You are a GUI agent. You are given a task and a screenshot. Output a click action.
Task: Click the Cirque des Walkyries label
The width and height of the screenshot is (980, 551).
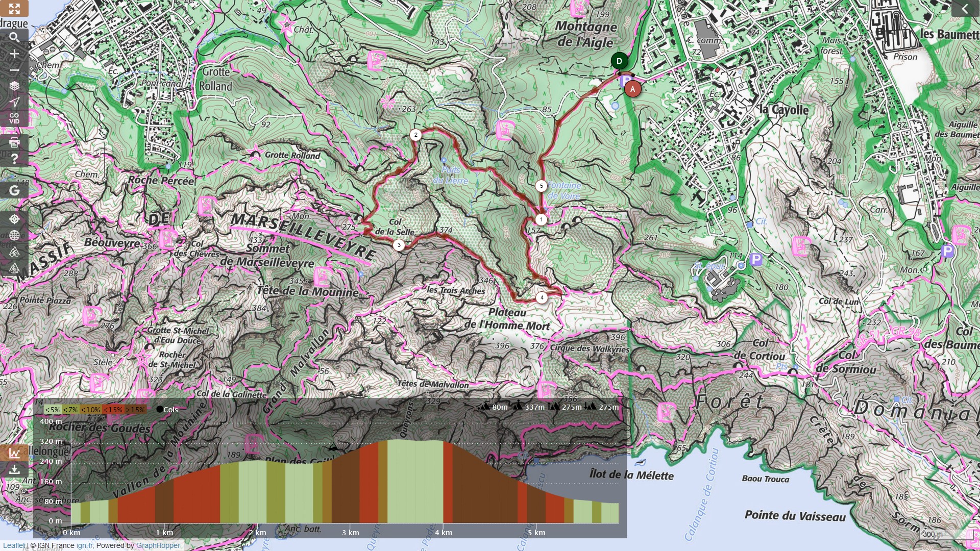point(590,348)
